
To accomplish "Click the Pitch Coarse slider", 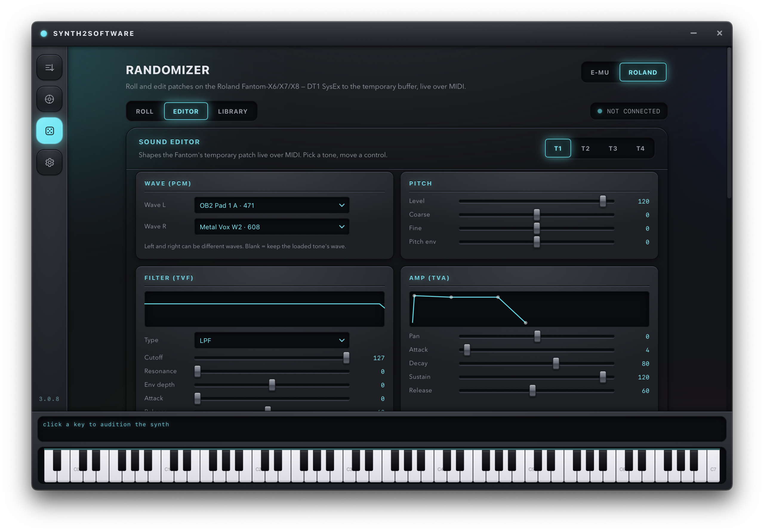I will [x=536, y=215].
